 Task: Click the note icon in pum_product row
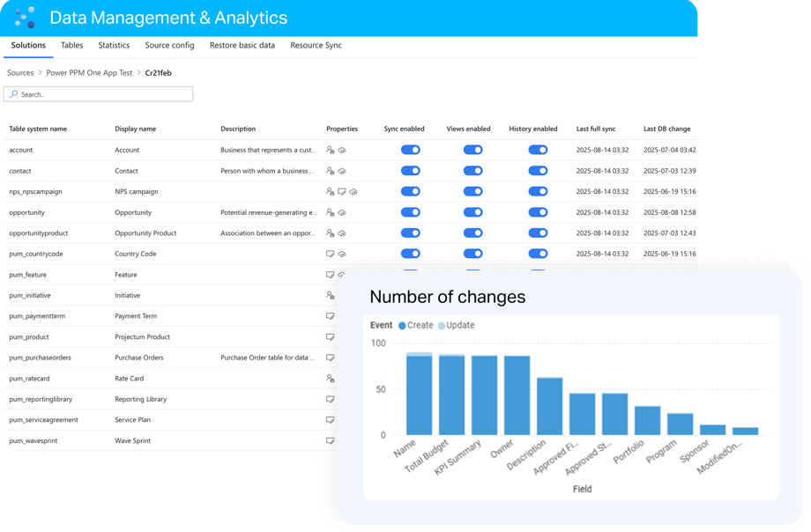[x=330, y=337]
